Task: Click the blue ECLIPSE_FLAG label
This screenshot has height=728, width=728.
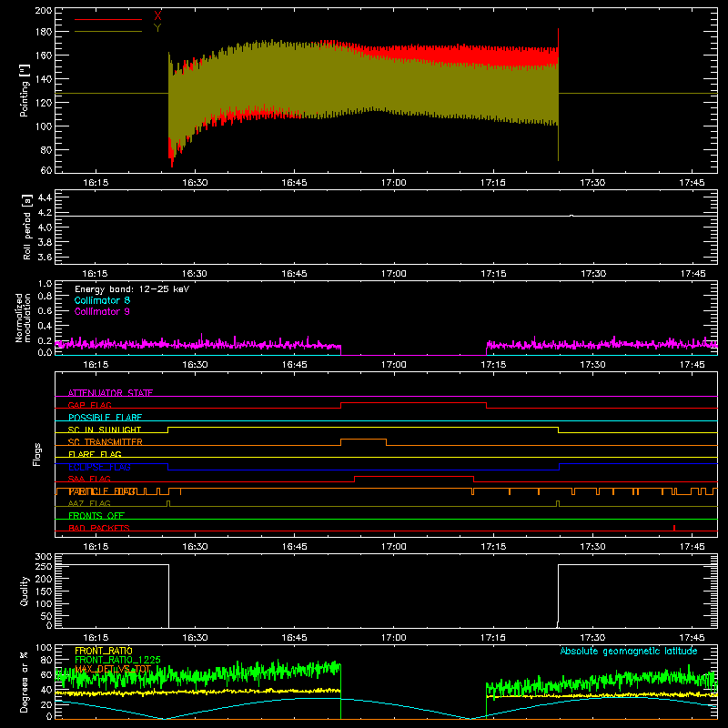Action: point(99,467)
